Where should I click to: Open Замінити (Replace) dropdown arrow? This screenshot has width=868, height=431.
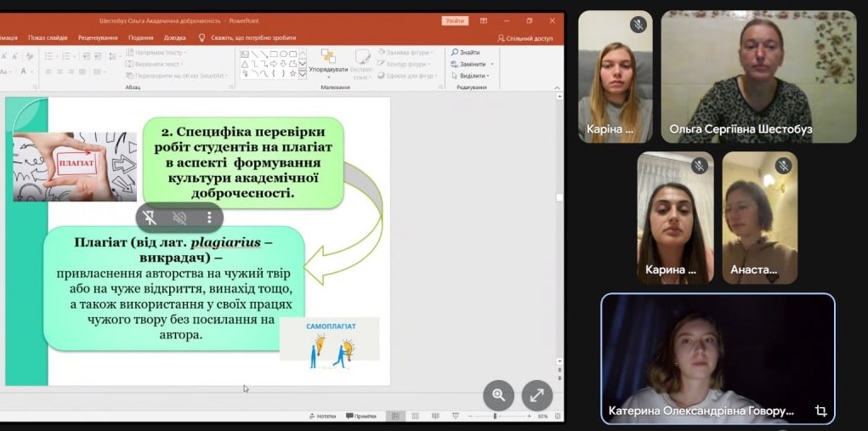[491, 64]
